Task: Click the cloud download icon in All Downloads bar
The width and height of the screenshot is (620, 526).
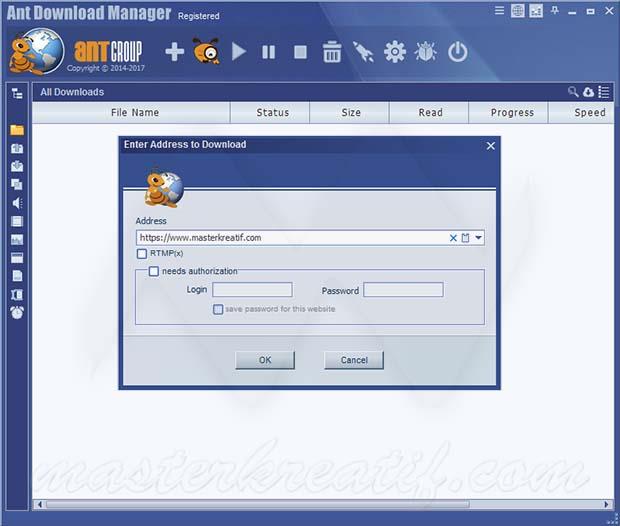Action: [x=588, y=92]
